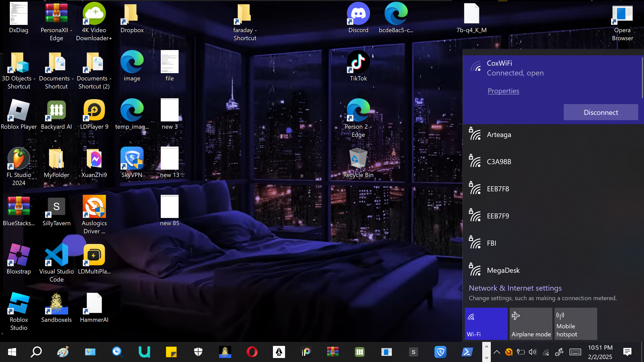Image resolution: width=644 pixels, height=362 pixels.
Task: Enable Airplane mode tile
Action: (531, 324)
